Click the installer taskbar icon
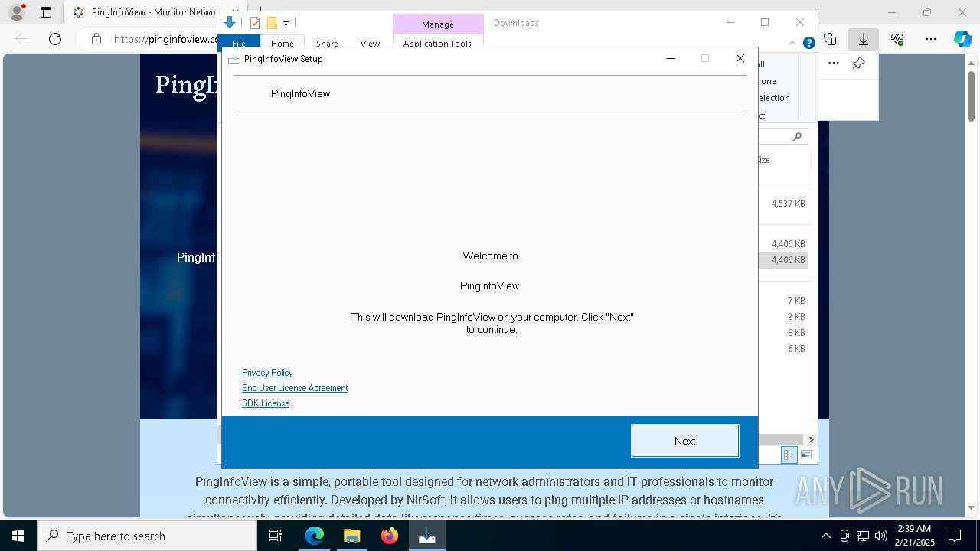The image size is (980, 551). [x=427, y=536]
